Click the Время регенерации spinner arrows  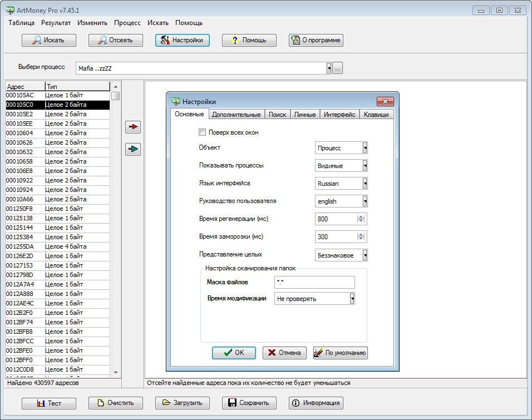click(x=361, y=219)
